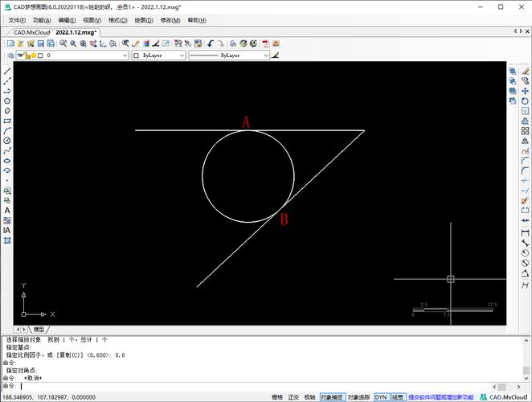Image resolution: width=532 pixels, height=402 pixels.
Task: Select the Line drawing tool
Action: 7,71
